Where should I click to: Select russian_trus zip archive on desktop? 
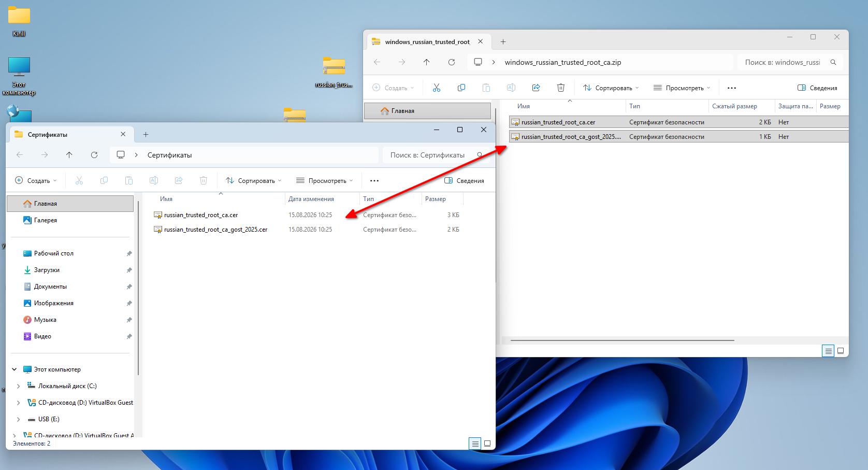(334, 72)
